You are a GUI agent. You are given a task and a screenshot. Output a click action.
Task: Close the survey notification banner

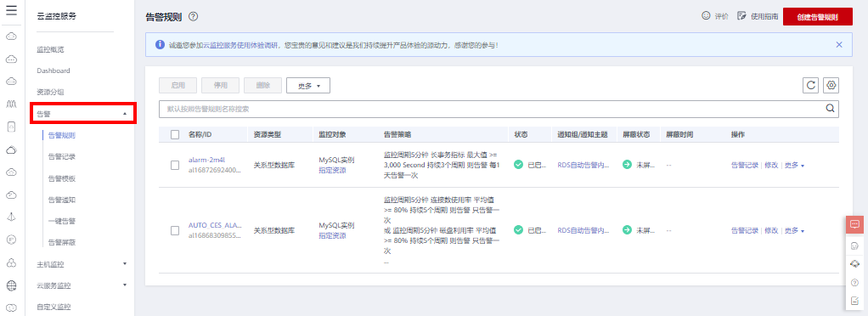838,45
